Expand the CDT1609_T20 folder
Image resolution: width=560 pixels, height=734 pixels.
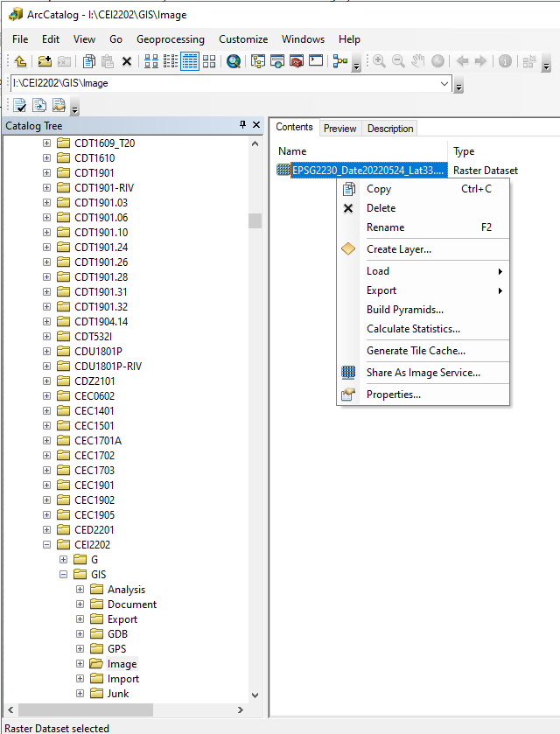click(47, 143)
